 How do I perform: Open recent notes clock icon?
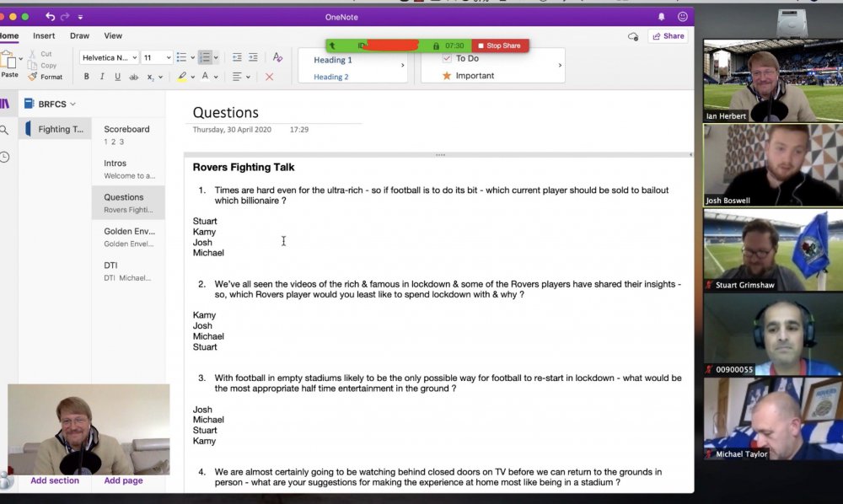[x=5, y=157]
